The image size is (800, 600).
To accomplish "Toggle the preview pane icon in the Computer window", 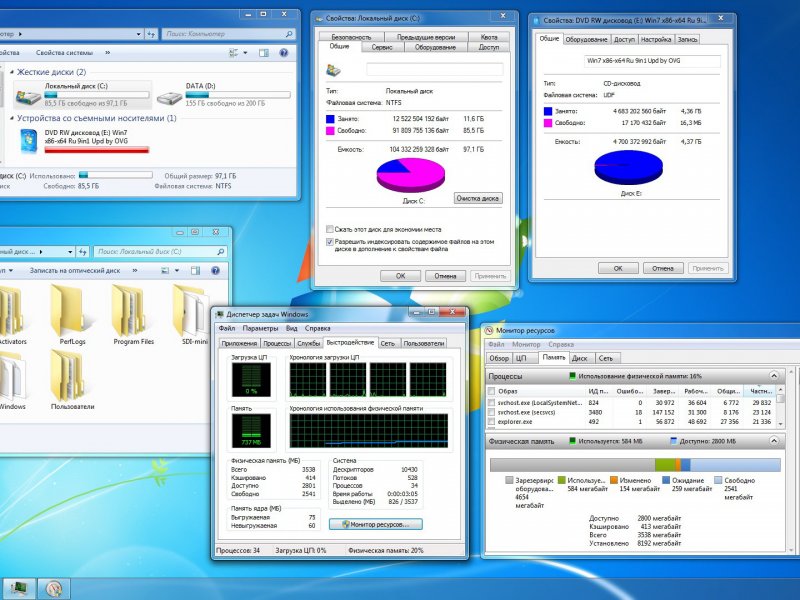I will coord(264,53).
